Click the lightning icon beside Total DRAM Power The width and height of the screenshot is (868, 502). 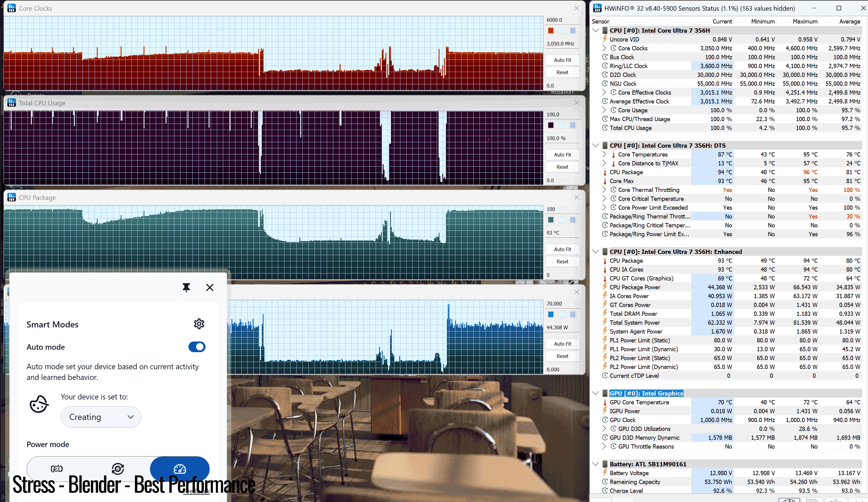605,313
